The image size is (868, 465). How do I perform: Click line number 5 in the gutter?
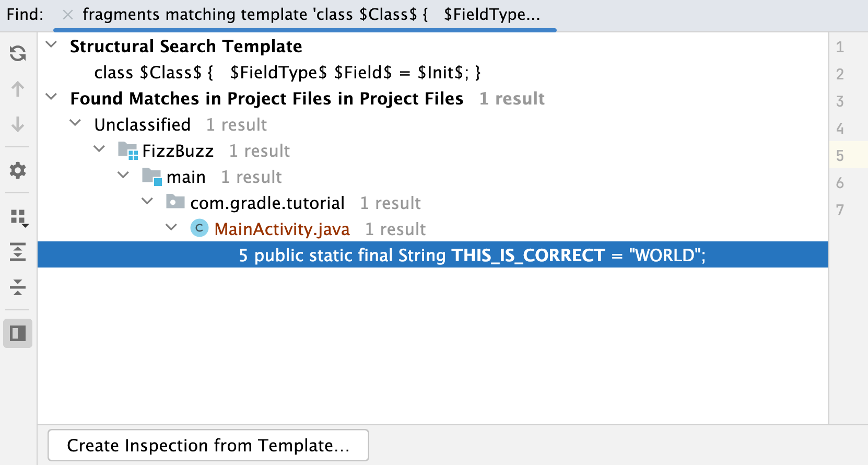tap(840, 155)
